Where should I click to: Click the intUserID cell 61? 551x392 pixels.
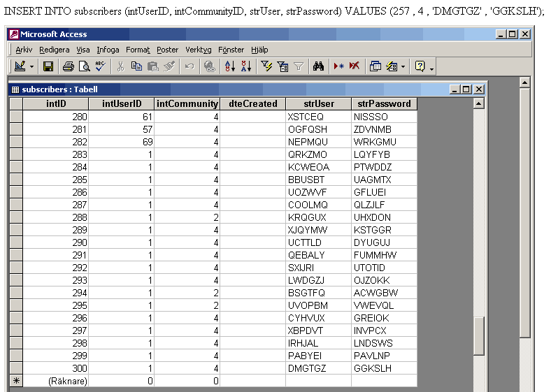click(121, 117)
